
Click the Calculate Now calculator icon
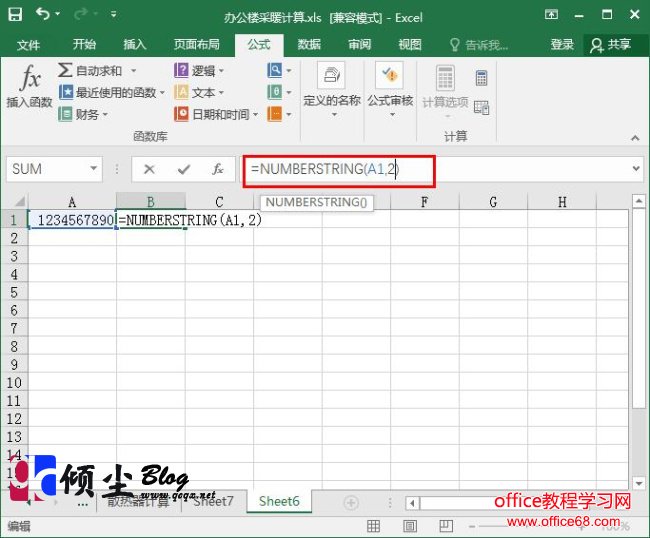[481, 78]
